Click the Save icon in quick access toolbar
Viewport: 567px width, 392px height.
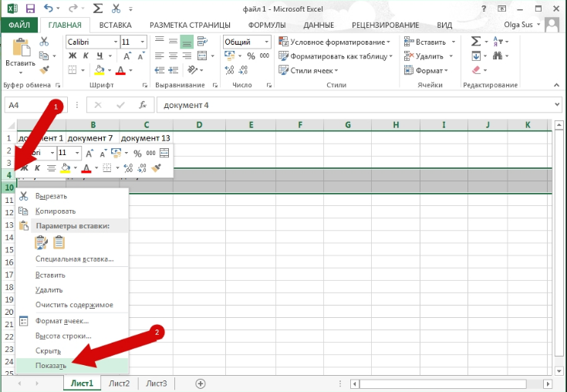click(x=30, y=8)
